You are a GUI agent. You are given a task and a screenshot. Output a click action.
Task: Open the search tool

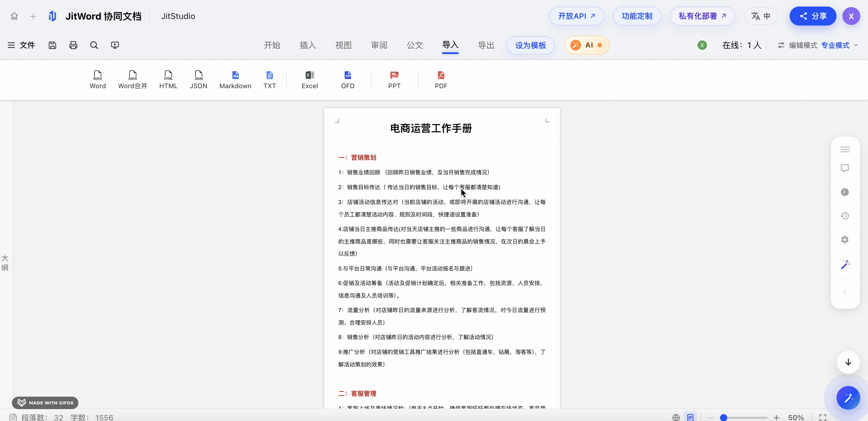(x=94, y=45)
